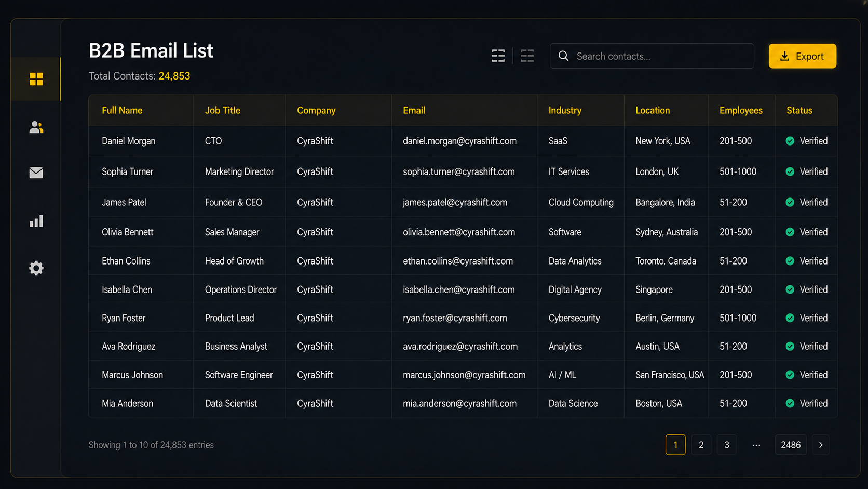The height and width of the screenshot is (489, 868).
Task: Go to page 1 in pagination
Action: coord(675,445)
